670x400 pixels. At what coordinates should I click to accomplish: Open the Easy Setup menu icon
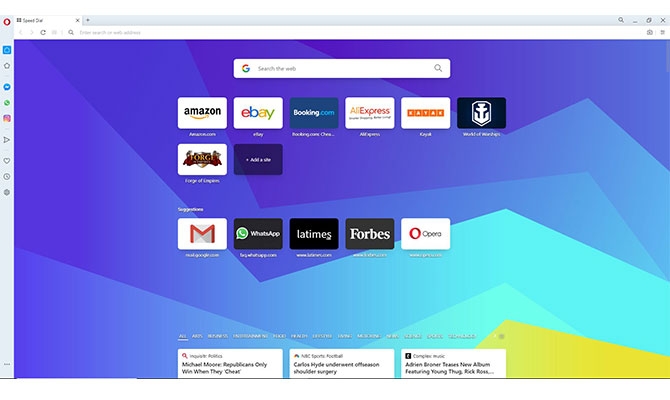[663, 32]
